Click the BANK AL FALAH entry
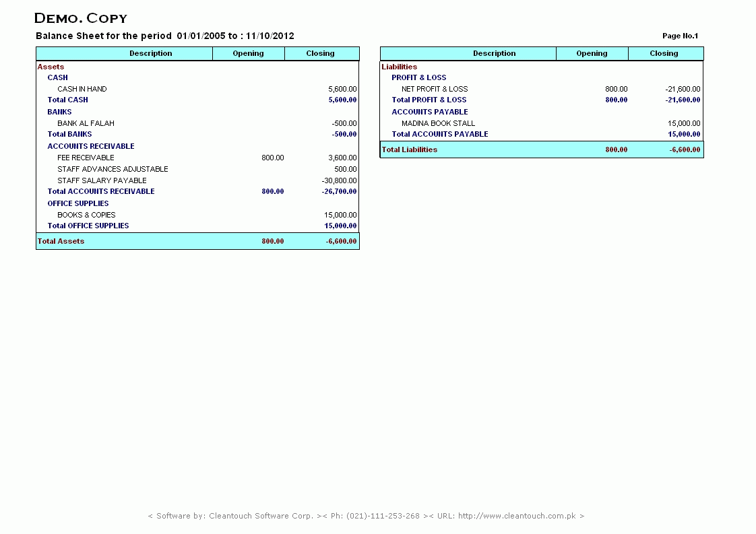The image size is (756, 534). [x=86, y=123]
